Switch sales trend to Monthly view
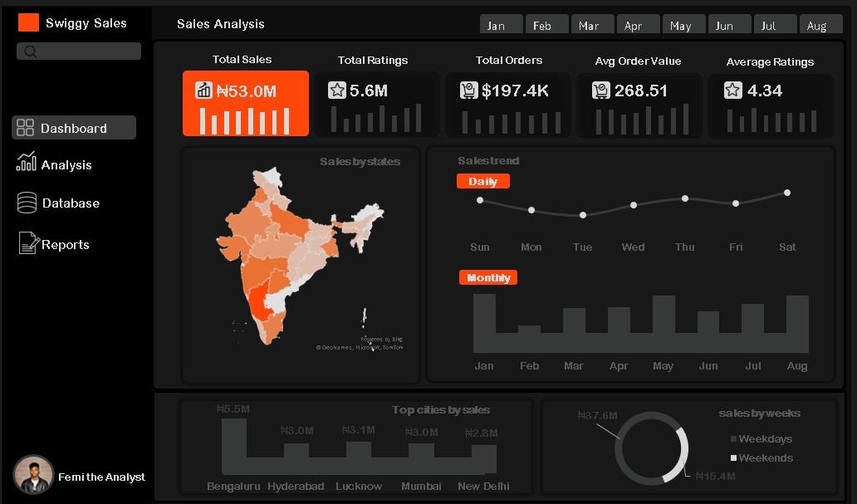Screen dimensions: 857x504 pos(487,277)
